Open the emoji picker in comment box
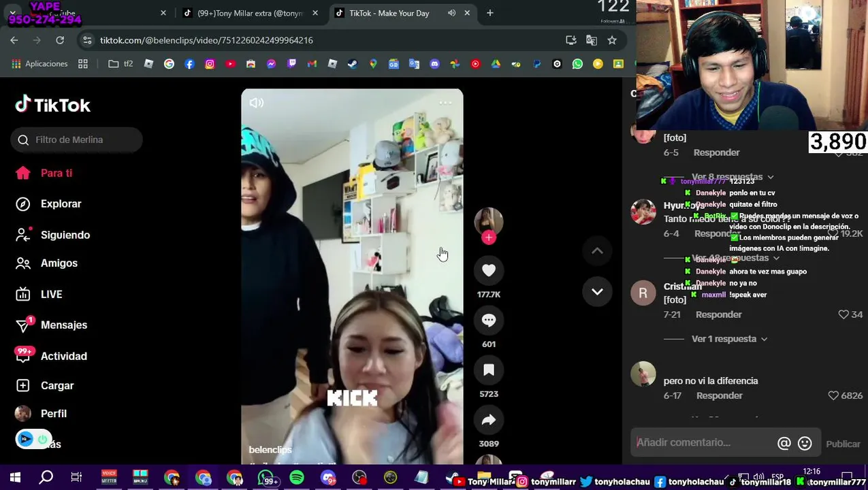868x490 pixels. coord(805,443)
